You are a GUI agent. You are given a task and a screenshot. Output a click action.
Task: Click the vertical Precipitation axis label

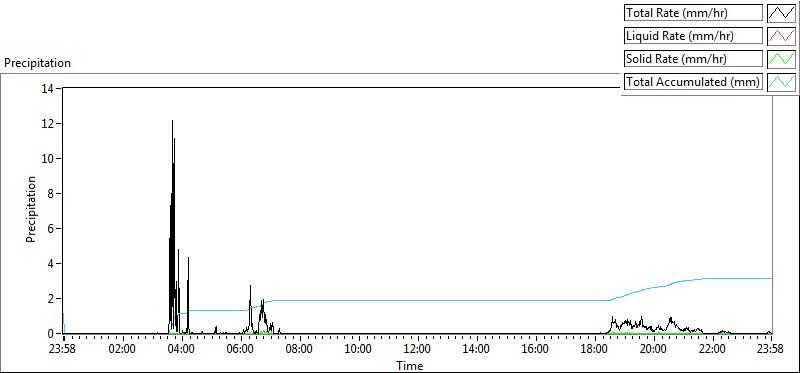coord(31,209)
